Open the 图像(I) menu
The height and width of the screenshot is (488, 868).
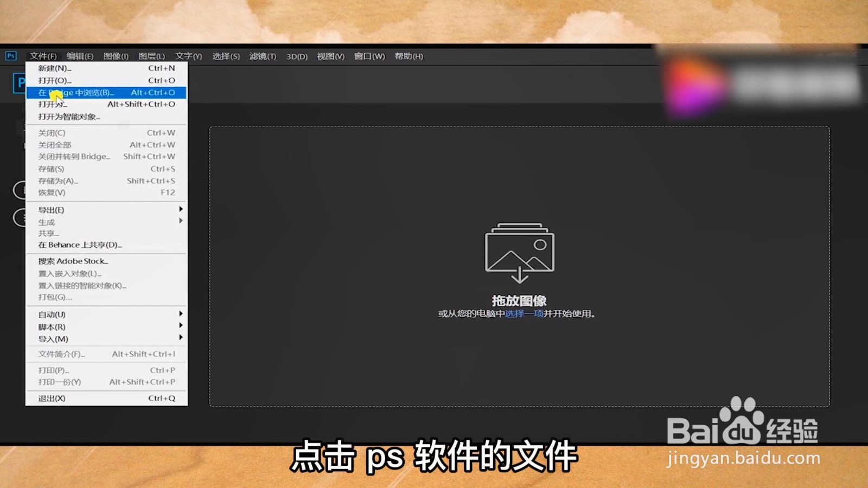(117, 56)
